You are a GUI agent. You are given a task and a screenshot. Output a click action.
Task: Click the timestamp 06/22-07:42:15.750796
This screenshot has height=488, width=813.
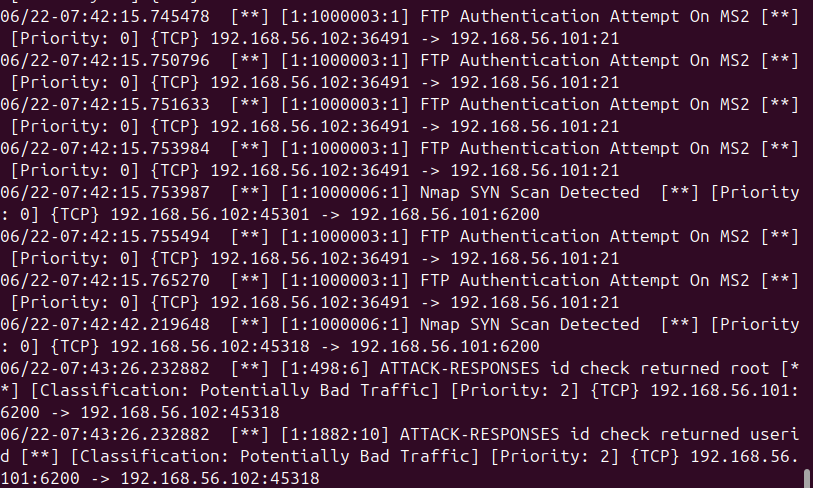tap(105, 61)
